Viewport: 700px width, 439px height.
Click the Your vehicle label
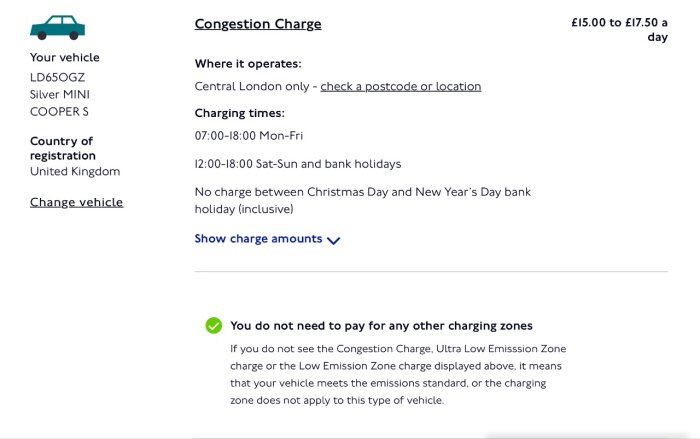click(x=65, y=58)
